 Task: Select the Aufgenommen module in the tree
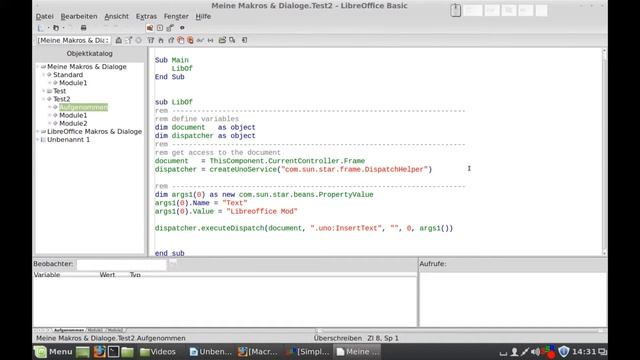click(83, 107)
